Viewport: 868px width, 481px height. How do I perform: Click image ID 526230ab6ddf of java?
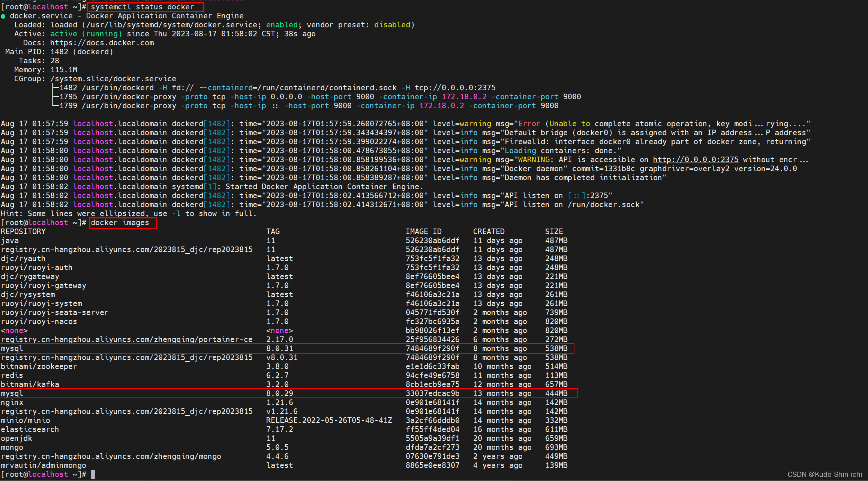[x=432, y=240]
